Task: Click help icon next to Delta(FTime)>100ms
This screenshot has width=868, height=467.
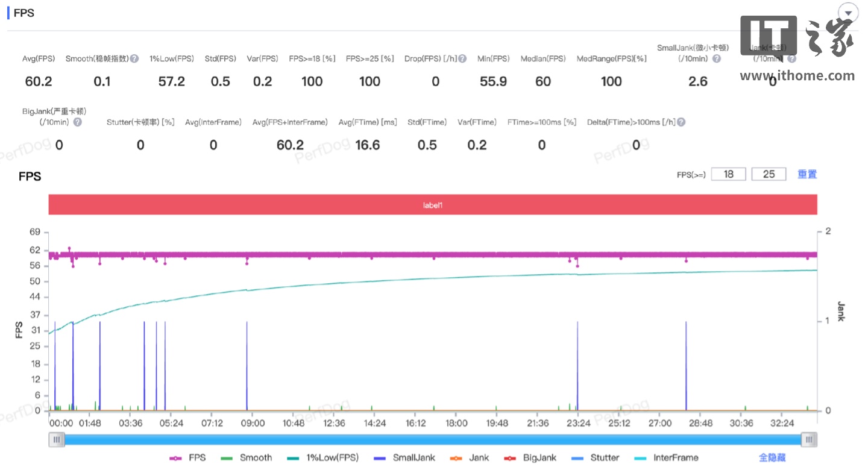Action: (681, 122)
